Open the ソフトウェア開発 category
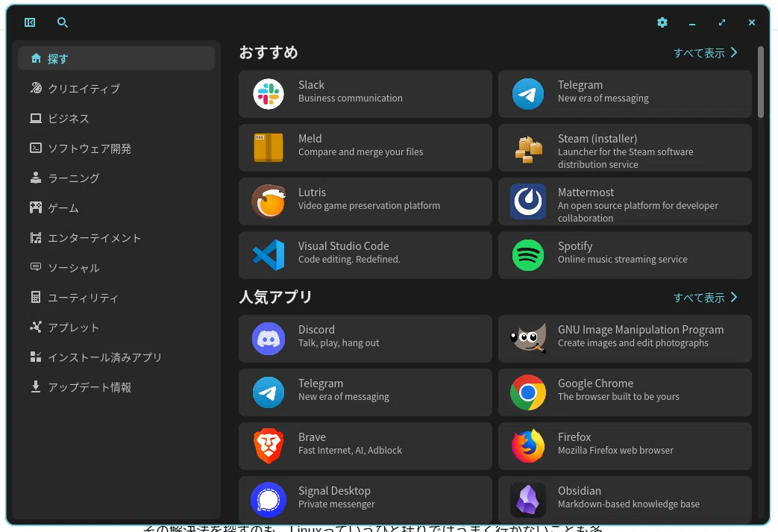Image resolution: width=778 pixels, height=532 pixels. [116, 148]
